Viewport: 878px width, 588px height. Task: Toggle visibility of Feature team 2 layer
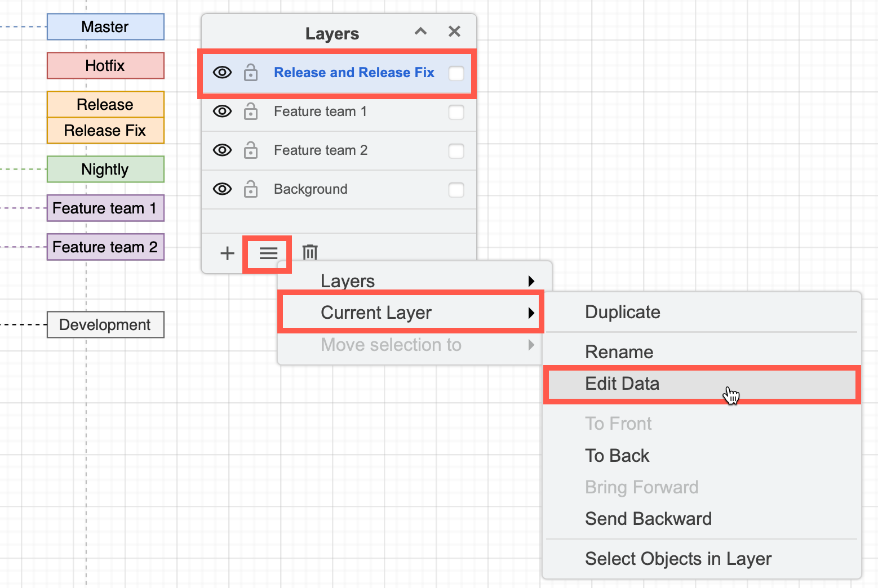pos(222,150)
